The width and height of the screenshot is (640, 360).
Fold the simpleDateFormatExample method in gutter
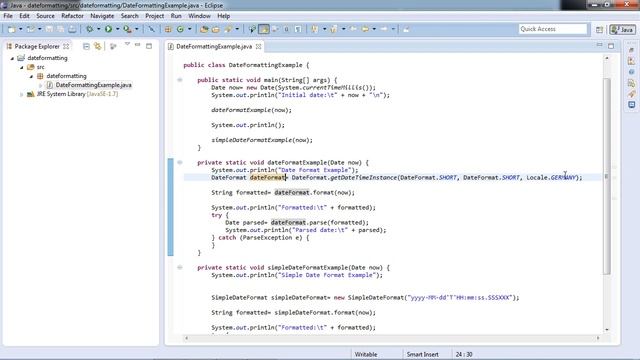click(x=180, y=267)
